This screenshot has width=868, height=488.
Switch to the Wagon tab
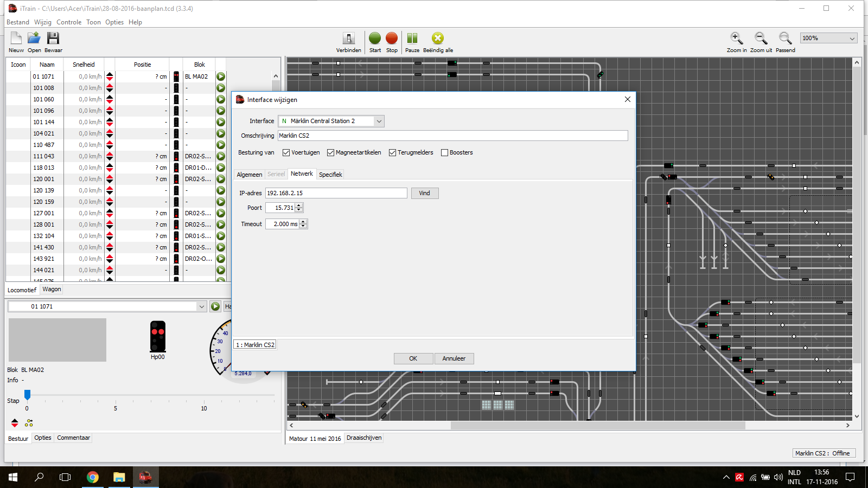52,289
